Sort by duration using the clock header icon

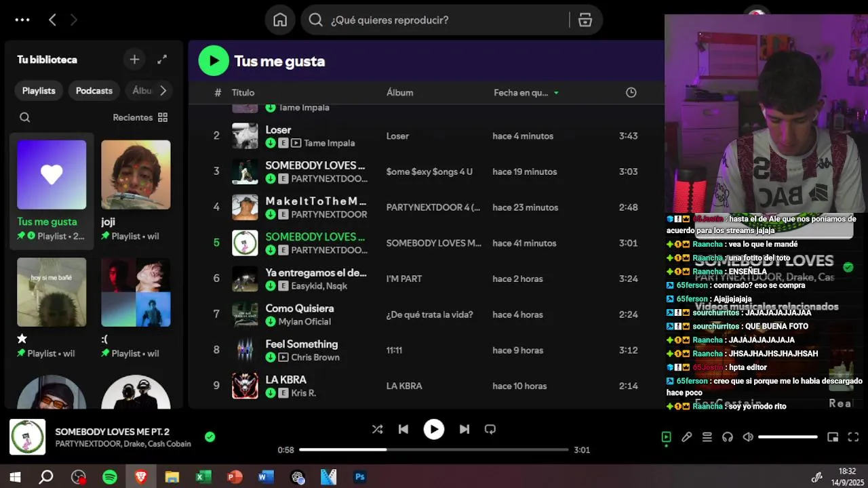coord(631,92)
